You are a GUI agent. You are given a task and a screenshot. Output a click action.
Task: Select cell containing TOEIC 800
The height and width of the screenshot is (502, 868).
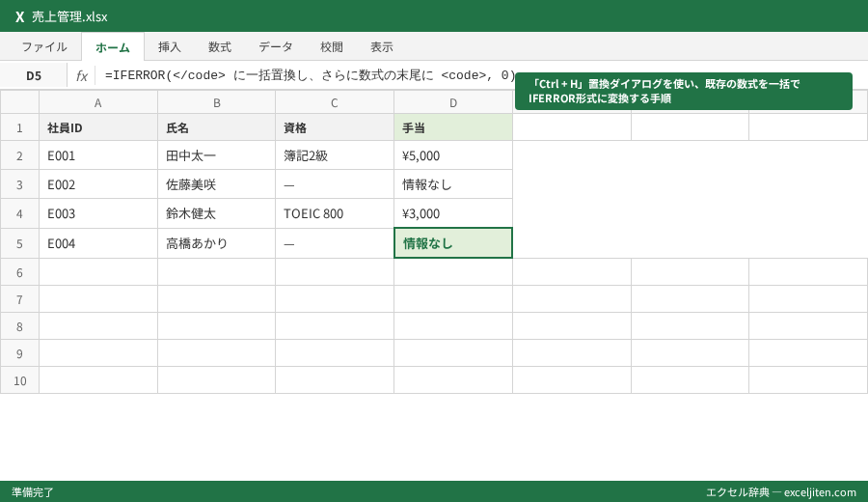335,213
